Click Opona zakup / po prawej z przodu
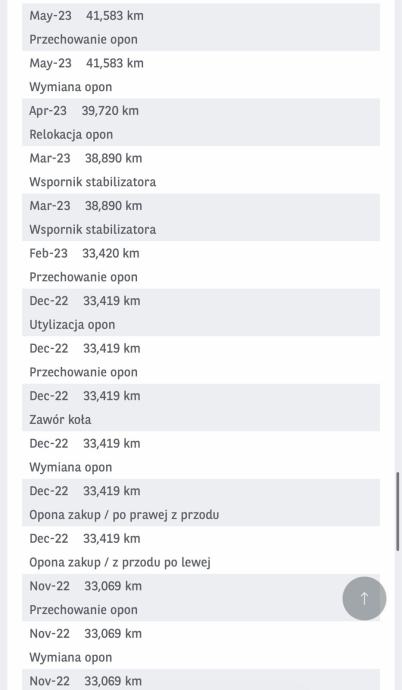The width and height of the screenshot is (402, 690). point(201,503)
